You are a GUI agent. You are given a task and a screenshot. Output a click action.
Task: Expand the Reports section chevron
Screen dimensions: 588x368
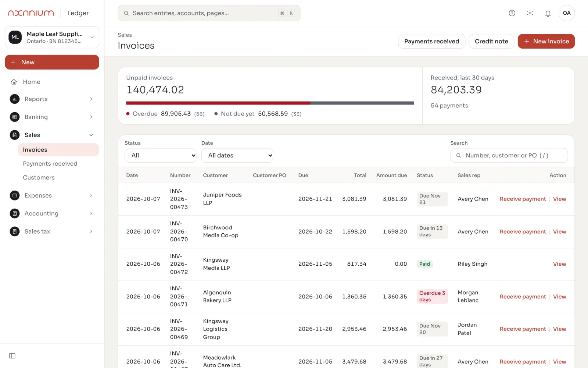click(x=91, y=99)
